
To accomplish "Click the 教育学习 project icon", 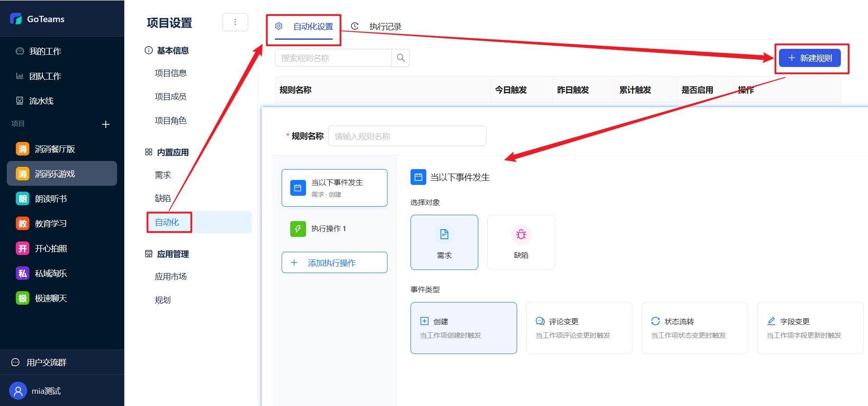I will click(x=23, y=223).
